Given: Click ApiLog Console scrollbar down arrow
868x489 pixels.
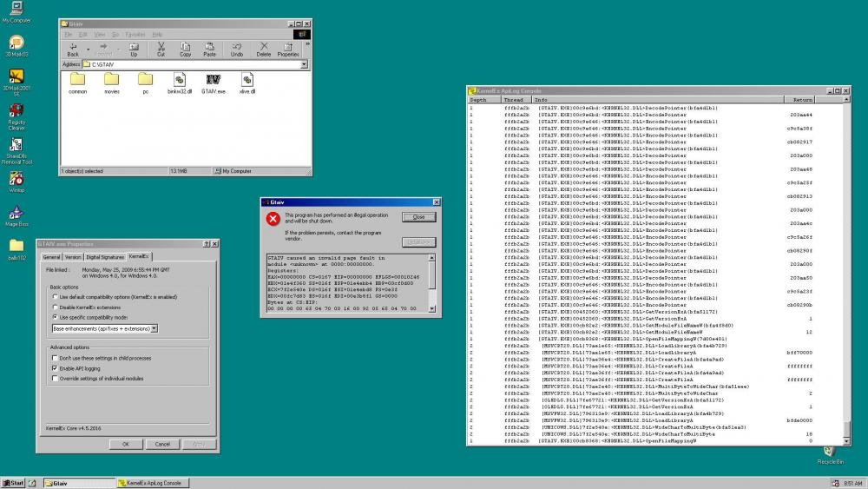Looking at the screenshot, I should [x=845, y=441].
